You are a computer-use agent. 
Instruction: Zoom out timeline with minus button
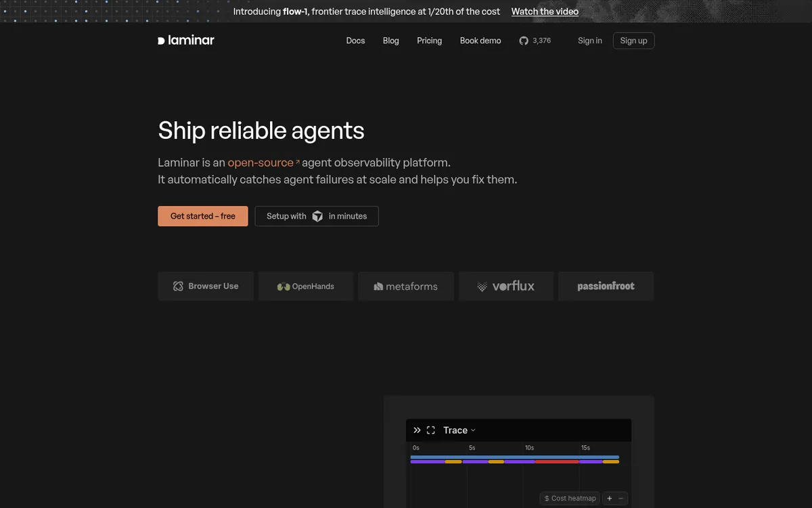[621, 499]
